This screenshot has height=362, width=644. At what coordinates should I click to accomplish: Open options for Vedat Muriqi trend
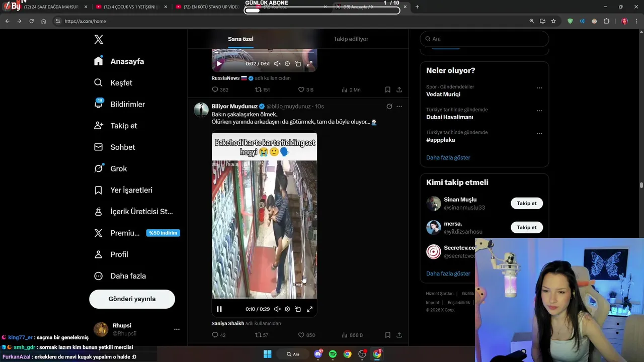pos(539,88)
